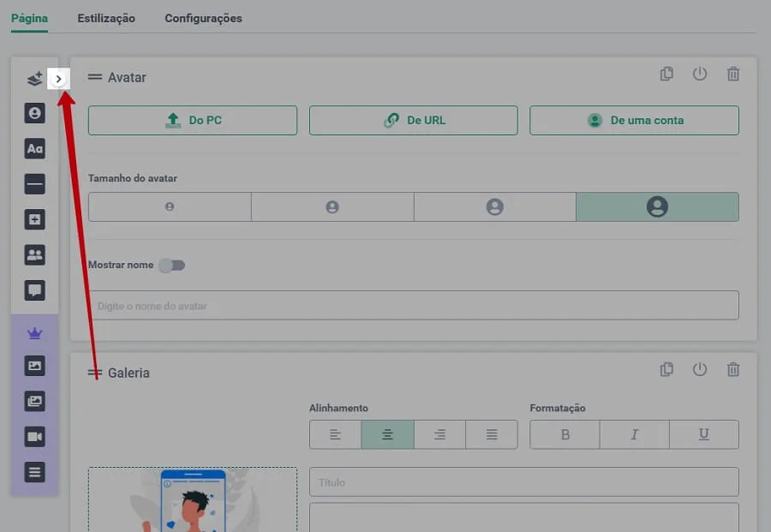
Task: Apply bold formatting in Galeria
Action: click(565, 435)
